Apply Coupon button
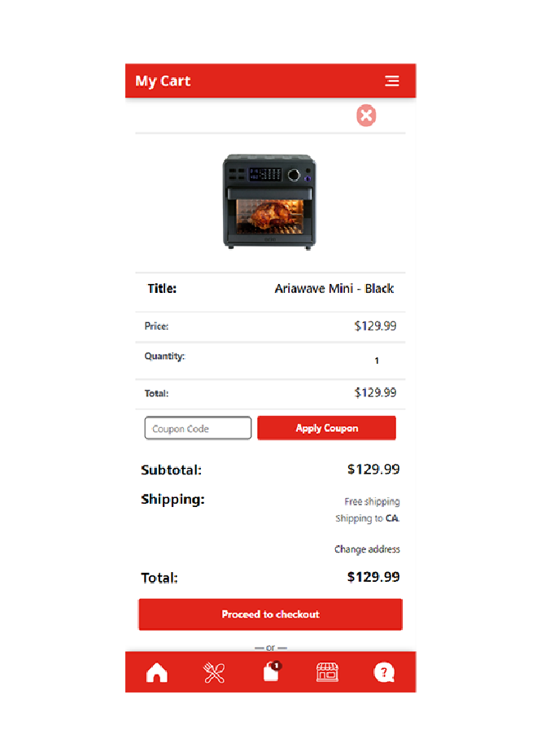 tap(326, 428)
